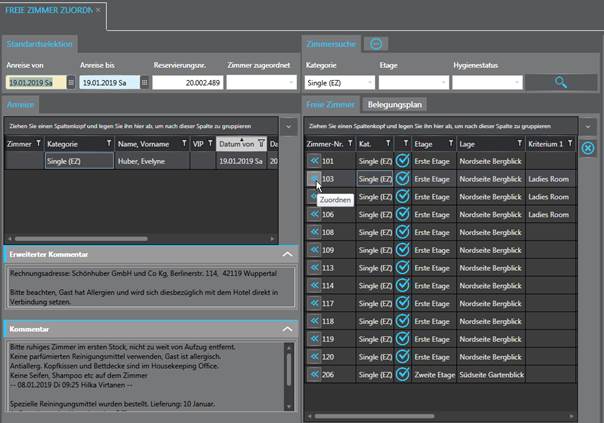Select the Freie Zimmer tab
Screen dimensions: 604x423
(330, 104)
